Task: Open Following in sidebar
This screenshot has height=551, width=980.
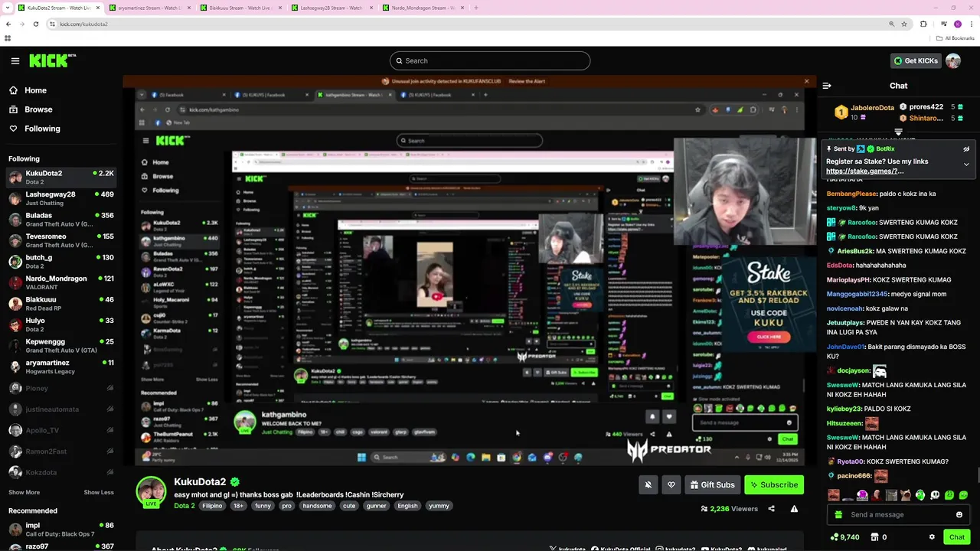Action: coord(42,129)
